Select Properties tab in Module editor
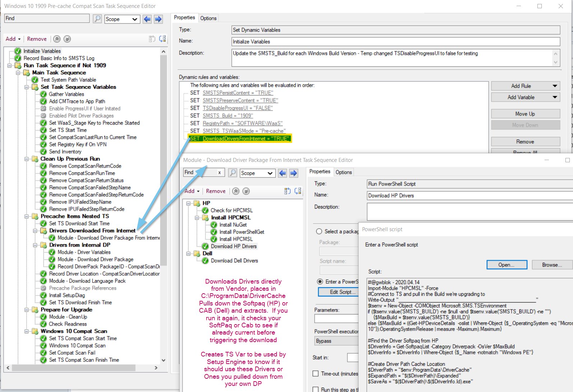 click(x=320, y=172)
